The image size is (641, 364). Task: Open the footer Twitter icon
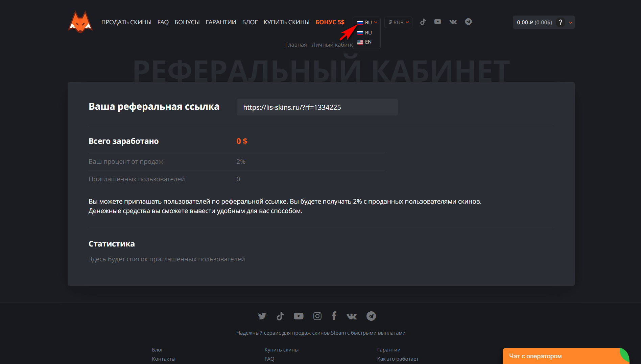click(262, 316)
